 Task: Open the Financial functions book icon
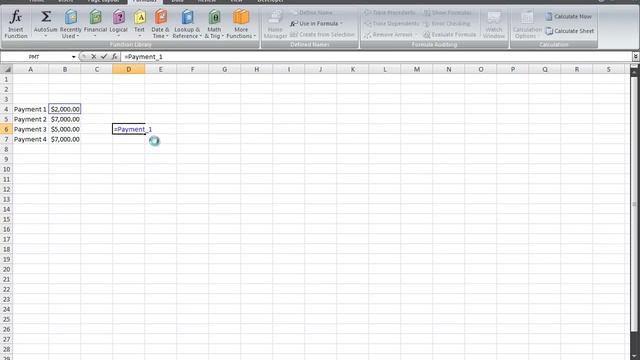[x=96, y=18]
